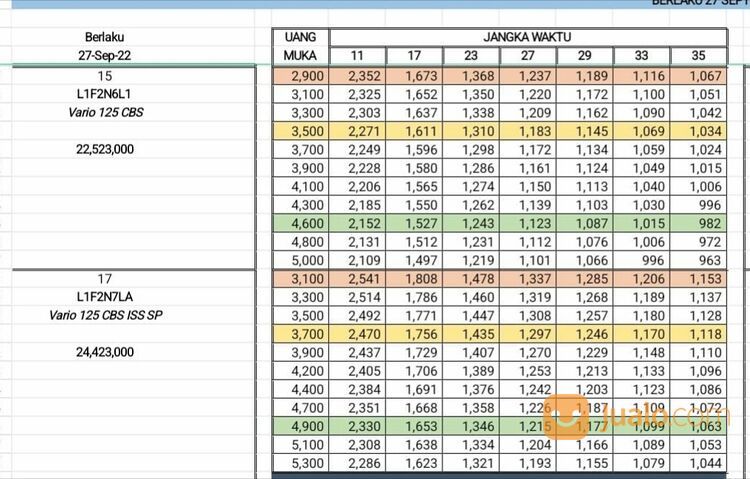
Task: Click the cell "2,514"
Action: coord(357,298)
